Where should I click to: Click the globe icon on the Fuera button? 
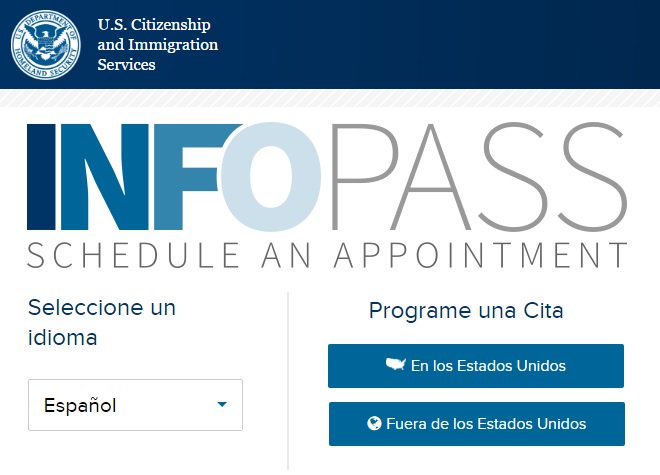point(374,423)
